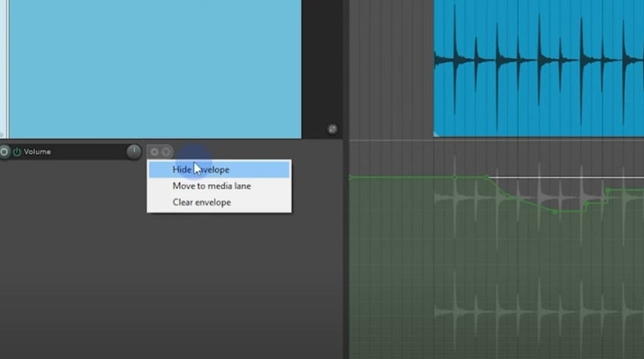Image resolution: width=644 pixels, height=359 pixels.
Task: Click the lowest point on the volume envelope
Action: [555, 212]
